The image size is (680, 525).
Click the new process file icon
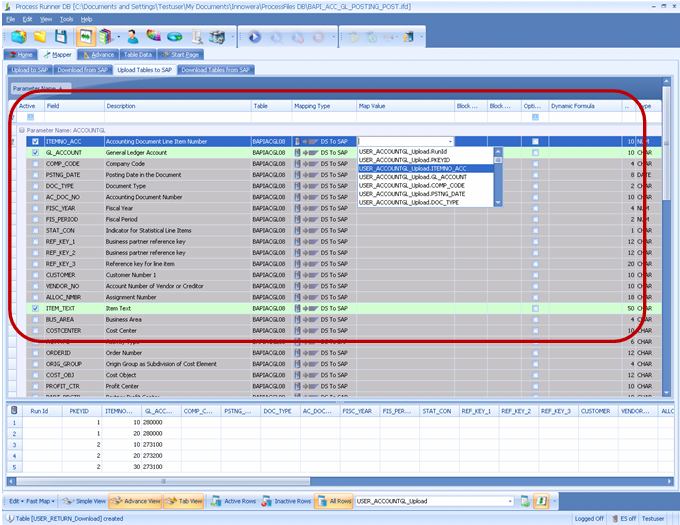[x=19, y=37]
